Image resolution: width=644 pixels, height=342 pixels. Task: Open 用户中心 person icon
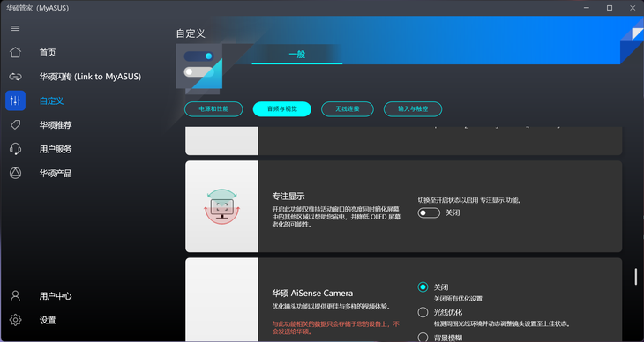click(x=15, y=296)
